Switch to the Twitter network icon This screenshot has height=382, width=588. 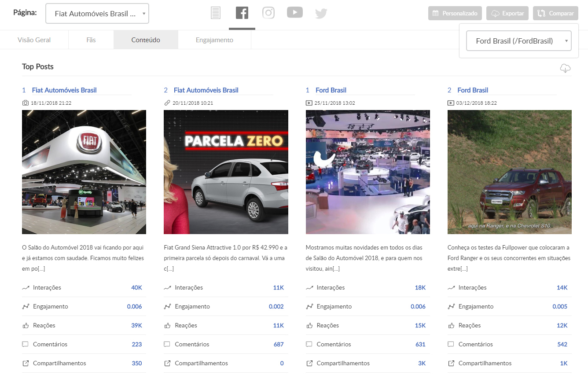[321, 14]
